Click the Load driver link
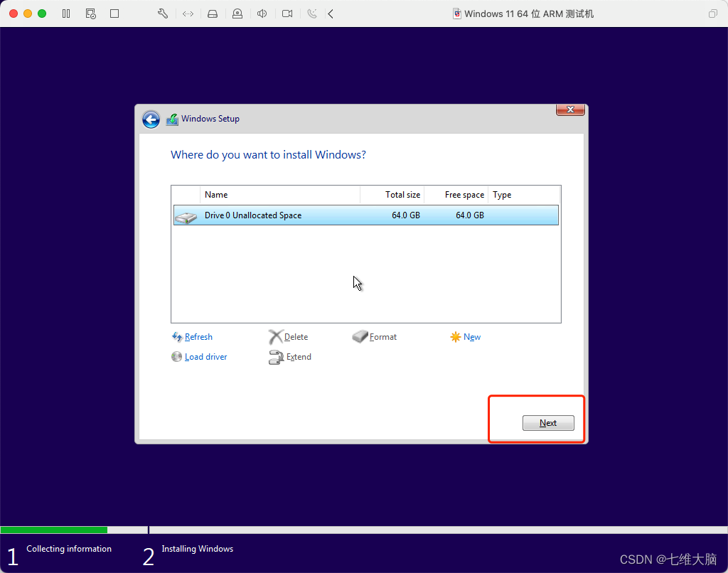The width and height of the screenshot is (728, 573). pos(205,357)
